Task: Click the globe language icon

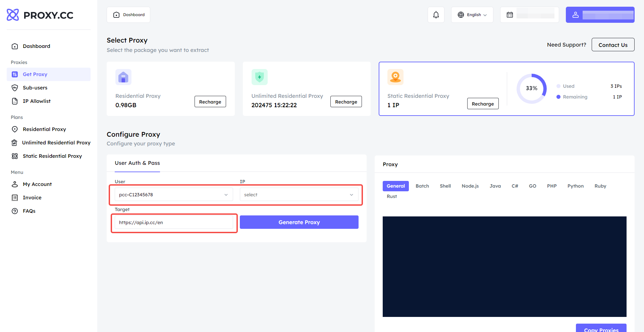Action: [x=461, y=15]
